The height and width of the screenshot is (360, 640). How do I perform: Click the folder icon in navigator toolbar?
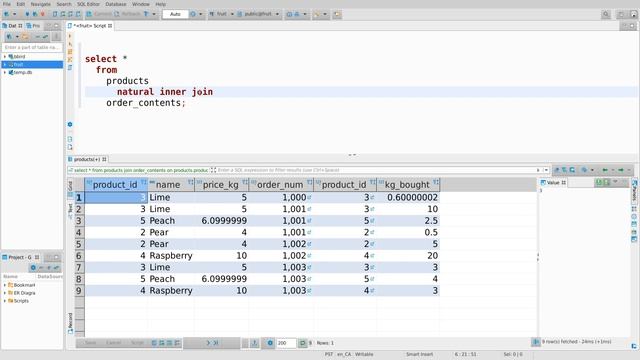click(25, 37)
